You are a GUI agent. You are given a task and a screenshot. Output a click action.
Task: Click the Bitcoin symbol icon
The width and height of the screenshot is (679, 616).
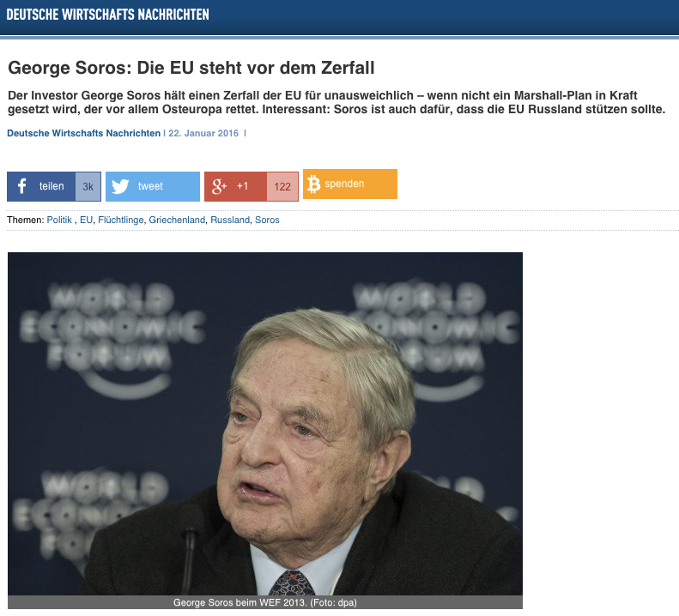[313, 184]
